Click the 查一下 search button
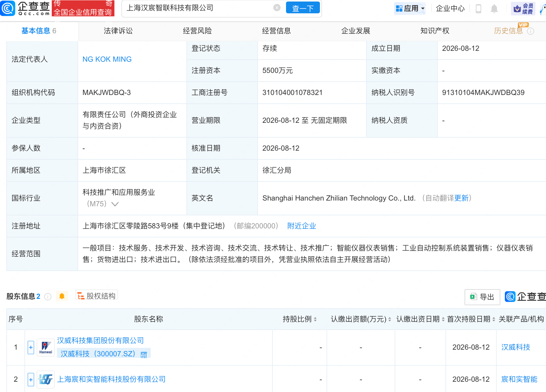546x392 pixels. (x=303, y=8)
